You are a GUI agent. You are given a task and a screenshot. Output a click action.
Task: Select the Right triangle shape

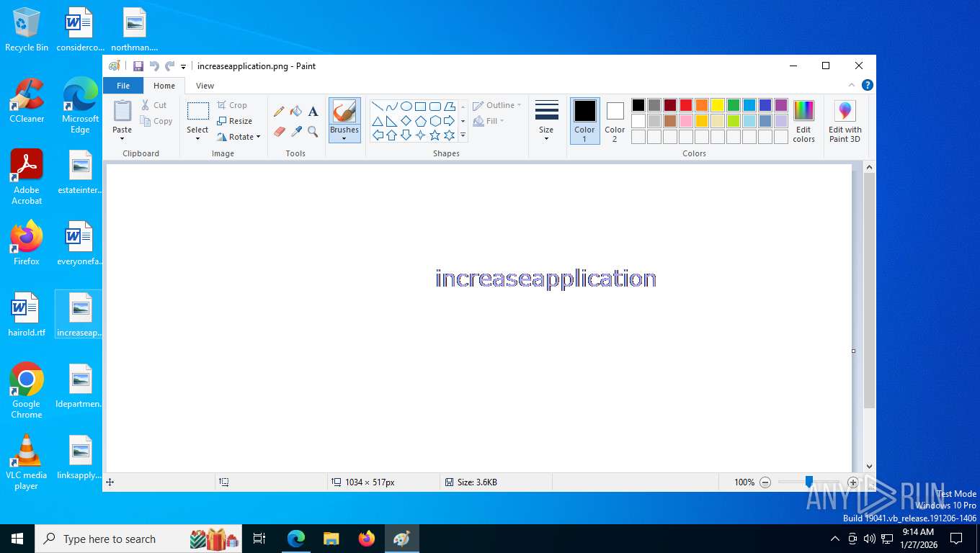[392, 120]
